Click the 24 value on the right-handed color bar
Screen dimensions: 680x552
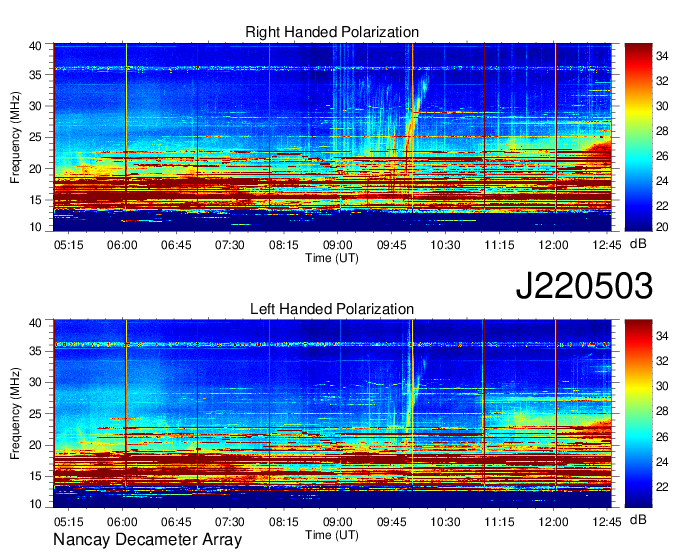[662, 181]
